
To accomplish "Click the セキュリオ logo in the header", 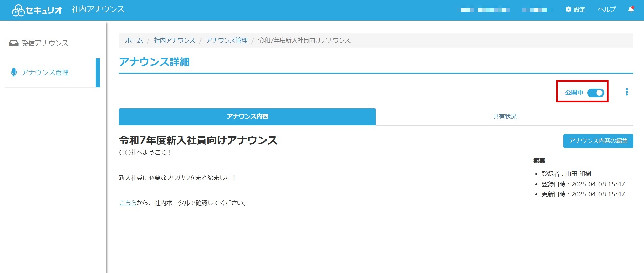I will pos(37,10).
